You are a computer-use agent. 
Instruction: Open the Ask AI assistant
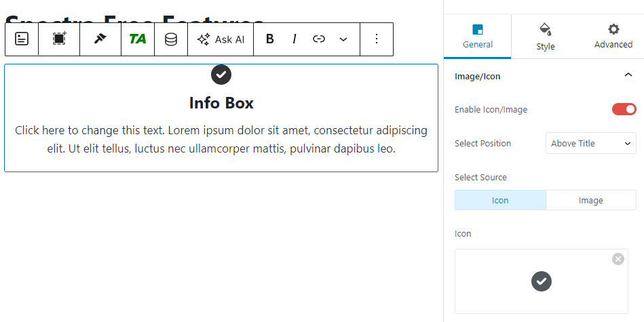221,39
